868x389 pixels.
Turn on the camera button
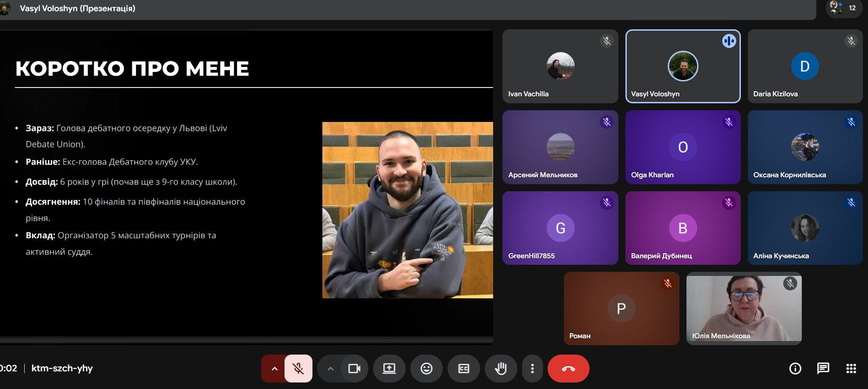click(354, 369)
